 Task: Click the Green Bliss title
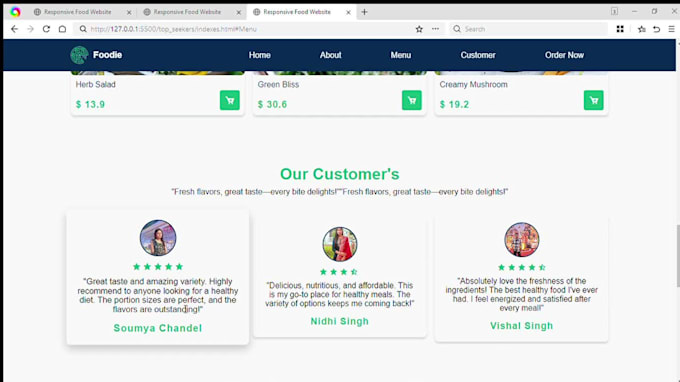click(x=278, y=85)
